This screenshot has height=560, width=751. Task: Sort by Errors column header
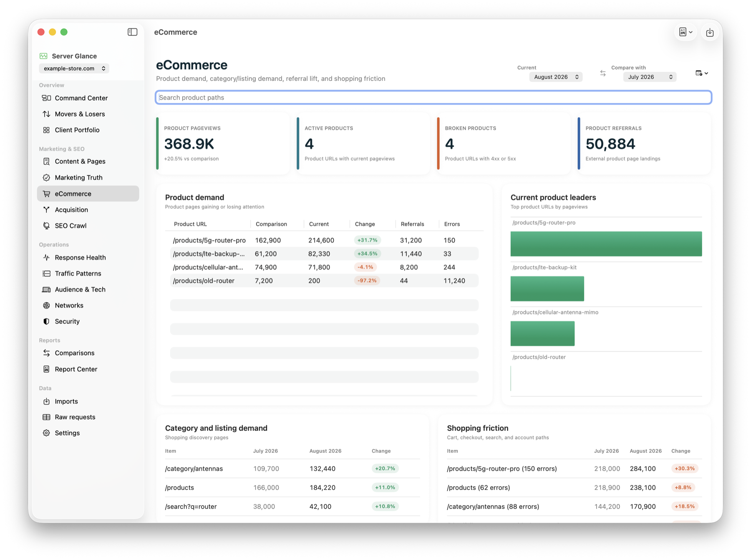(452, 224)
